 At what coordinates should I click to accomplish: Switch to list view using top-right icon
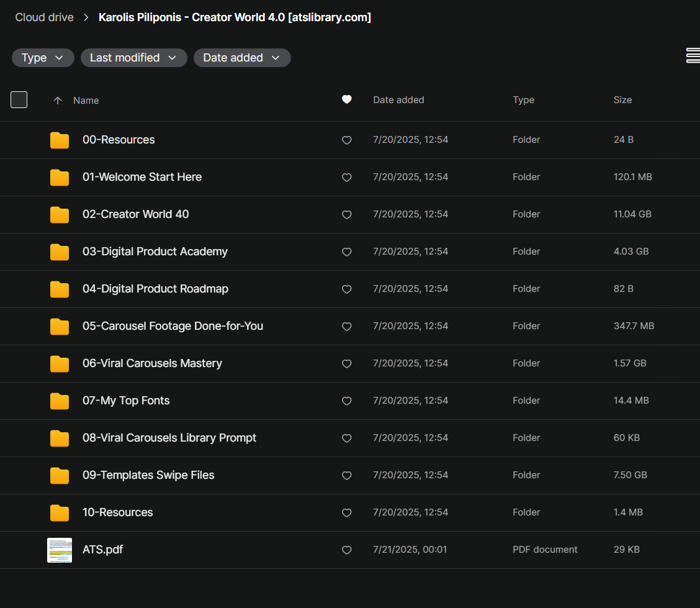(x=693, y=56)
